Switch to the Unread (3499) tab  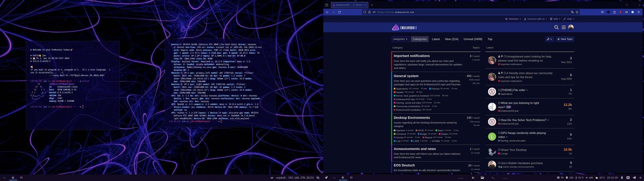pos(473,39)
